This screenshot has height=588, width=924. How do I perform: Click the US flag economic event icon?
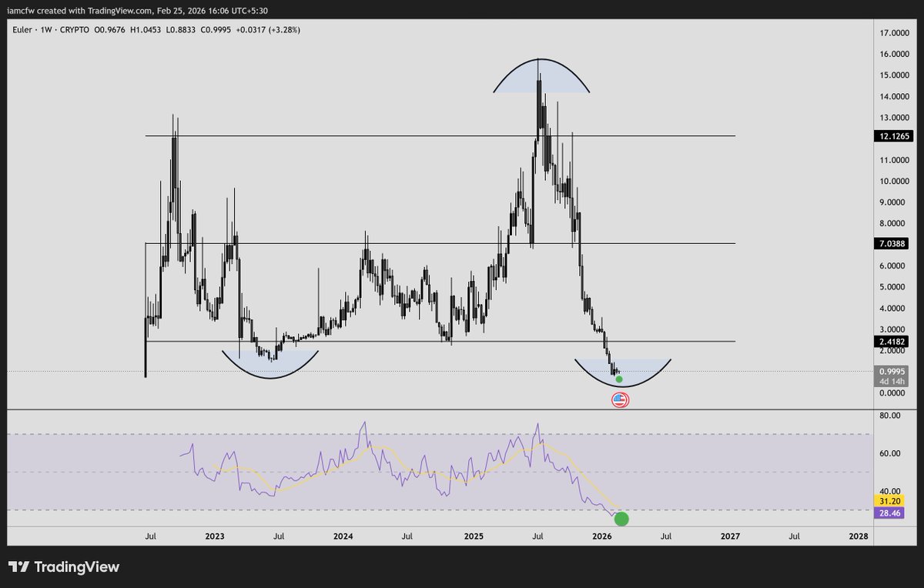(620, 399)
